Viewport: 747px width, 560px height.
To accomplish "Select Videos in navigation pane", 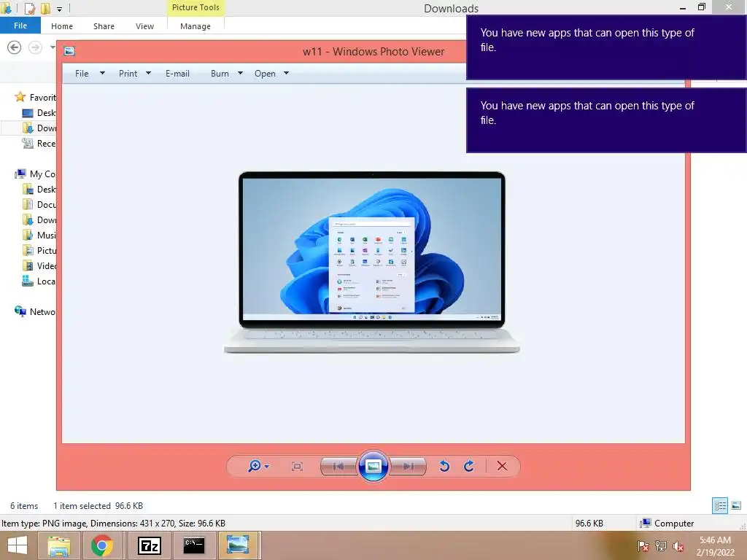I will click(39, 265).
